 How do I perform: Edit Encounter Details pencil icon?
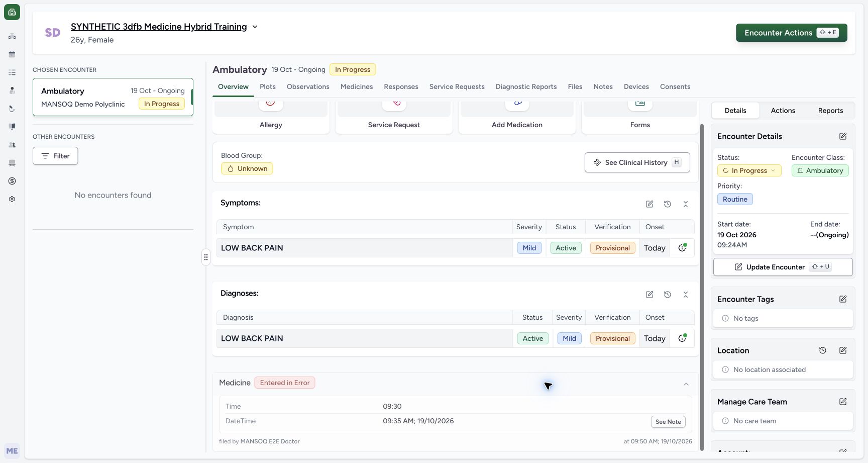(843, 136)
